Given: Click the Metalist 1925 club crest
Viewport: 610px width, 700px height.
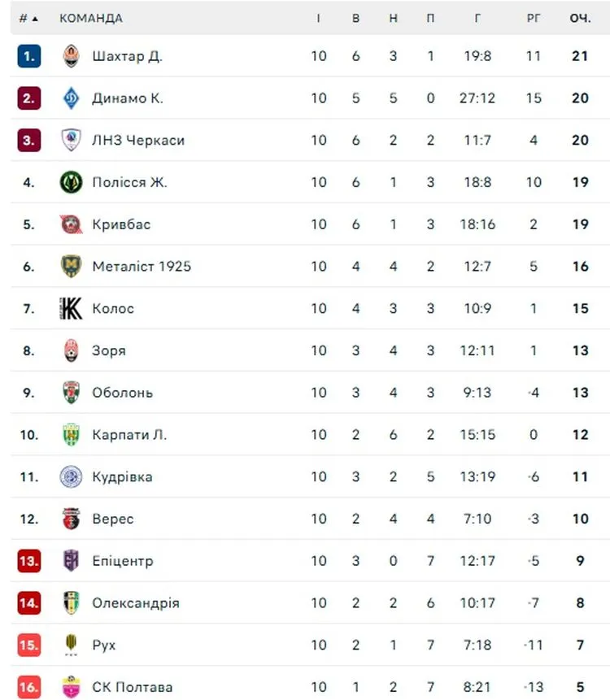Looking at the screenshot, I should [x=72, y=266].
